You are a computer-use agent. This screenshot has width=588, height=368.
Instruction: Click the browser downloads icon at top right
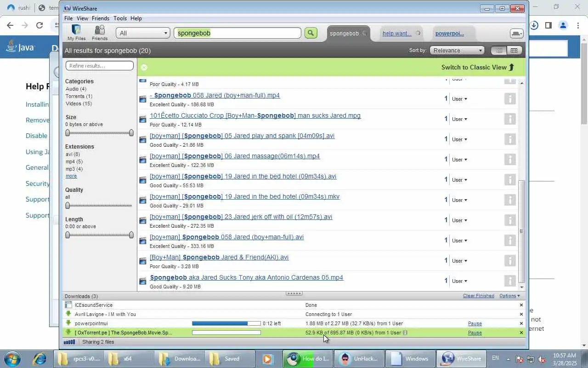tap(534, 25)
